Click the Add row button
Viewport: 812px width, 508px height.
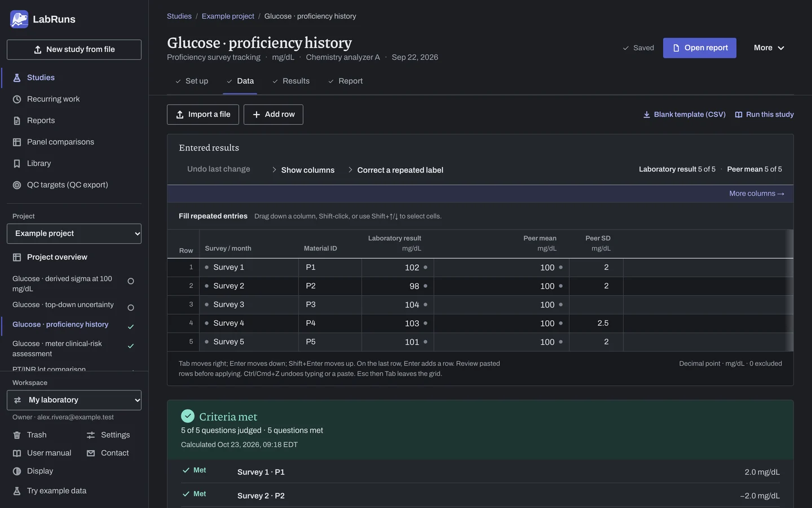273,115
